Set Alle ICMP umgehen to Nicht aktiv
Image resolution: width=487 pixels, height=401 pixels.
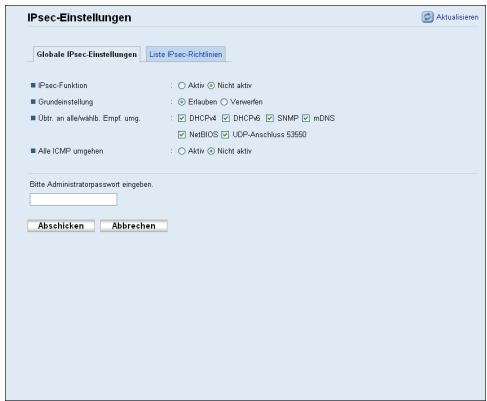pos(211,151)
